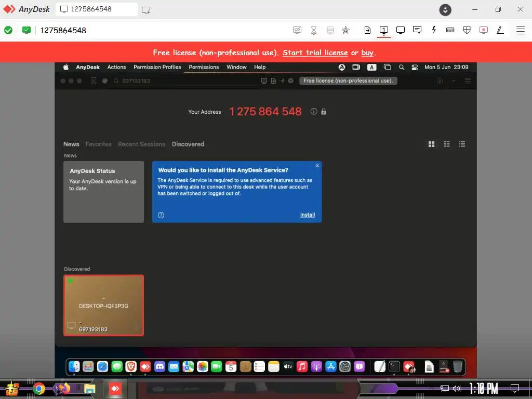
Task: Open Apple TV in the dock
Action: pos(288,366)
